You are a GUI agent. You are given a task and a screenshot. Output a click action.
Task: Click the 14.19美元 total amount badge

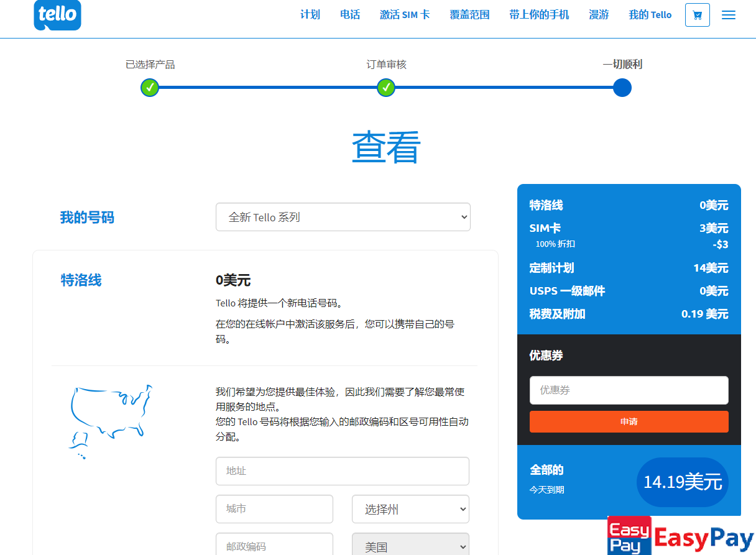[x=683, y=482]
